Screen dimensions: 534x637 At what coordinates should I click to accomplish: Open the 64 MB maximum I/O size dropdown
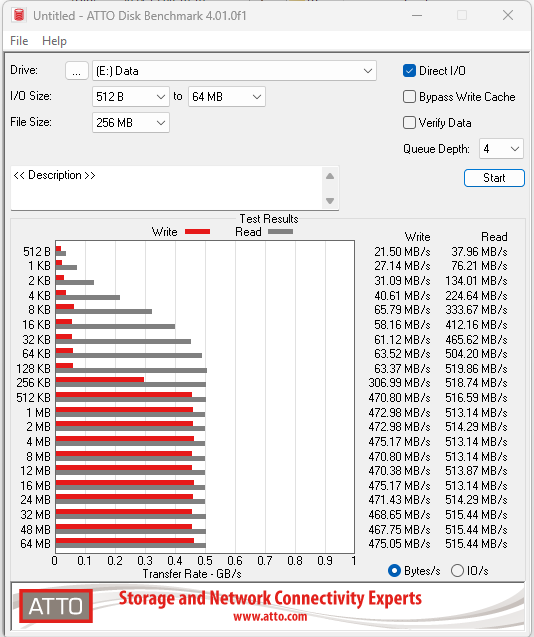(227, 97)
